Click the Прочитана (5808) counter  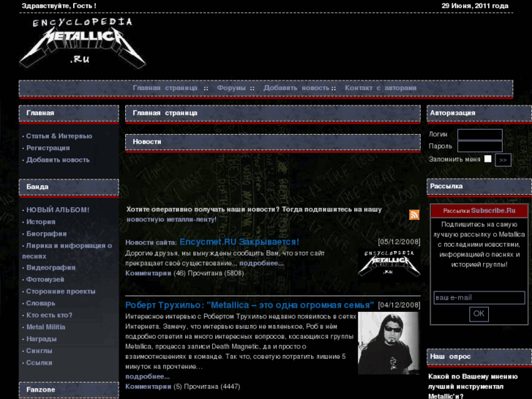point(216,273)
